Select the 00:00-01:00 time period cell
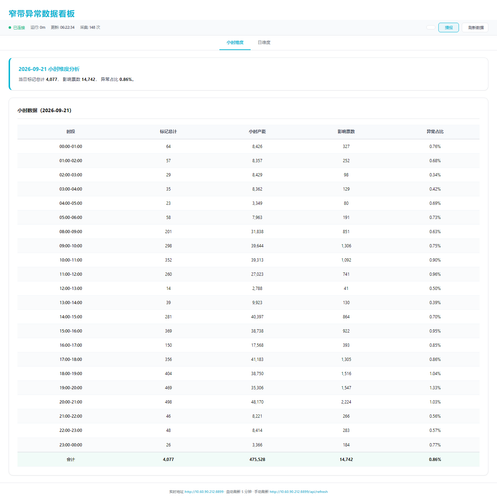Image resolution: width=497 pixels, height=500 pixels. click(71, 146)
